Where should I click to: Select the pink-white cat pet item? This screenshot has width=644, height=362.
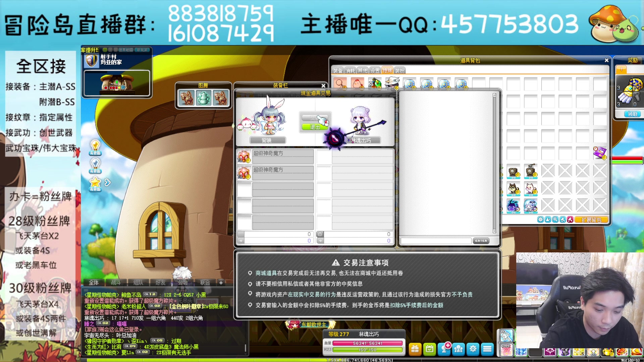[531, 189]
